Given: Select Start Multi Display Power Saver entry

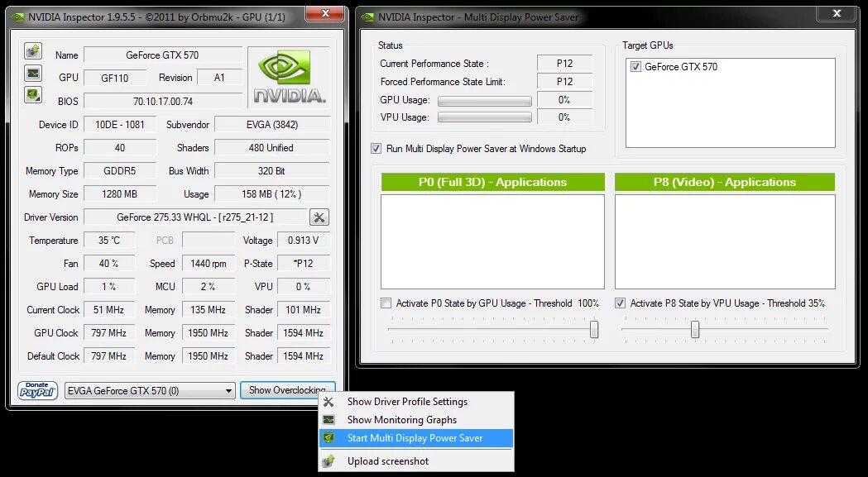Looking at the screenshot, I should (416, 438).
